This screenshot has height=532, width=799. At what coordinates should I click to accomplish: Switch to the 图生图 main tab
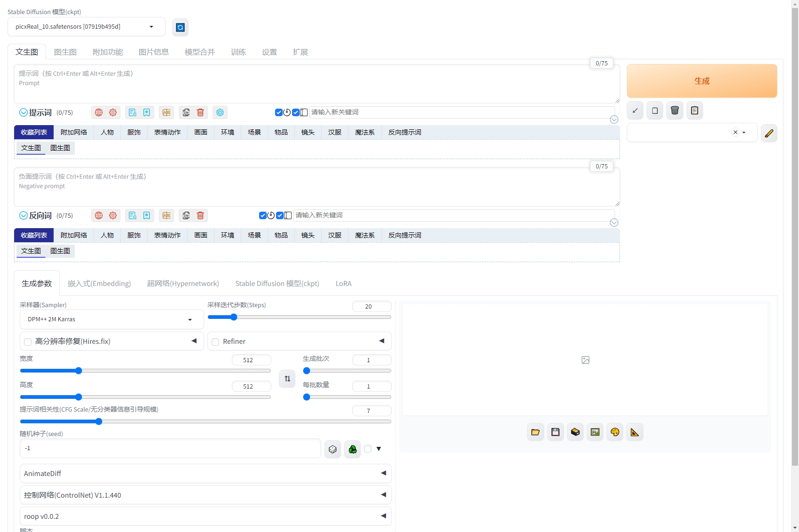pos(65,52)
